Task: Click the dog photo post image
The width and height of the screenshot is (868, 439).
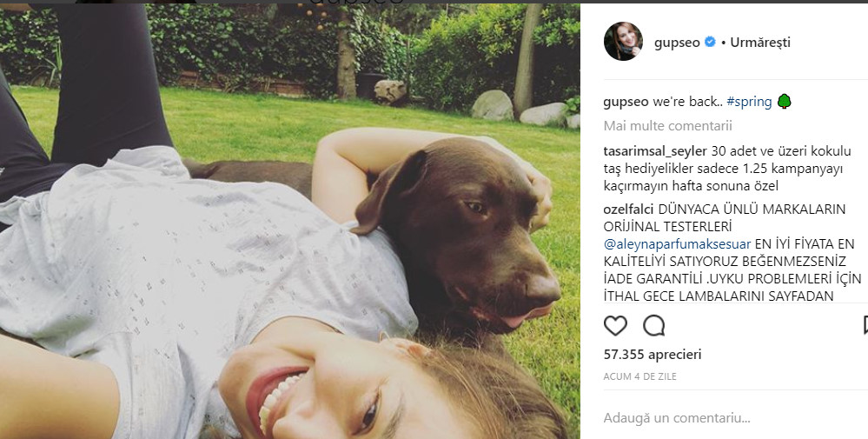Action: pos(290,222)
